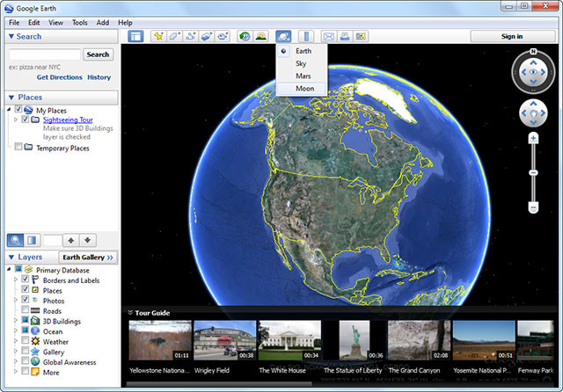This screenshot has height=392, width=563.
Task: Open the File menu
Action: click(x=14, y=23)
